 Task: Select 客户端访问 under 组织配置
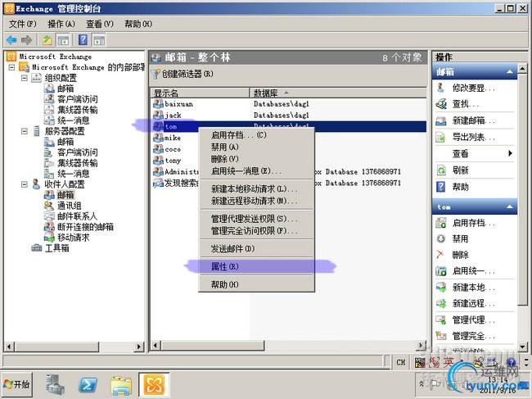point(78,99)
